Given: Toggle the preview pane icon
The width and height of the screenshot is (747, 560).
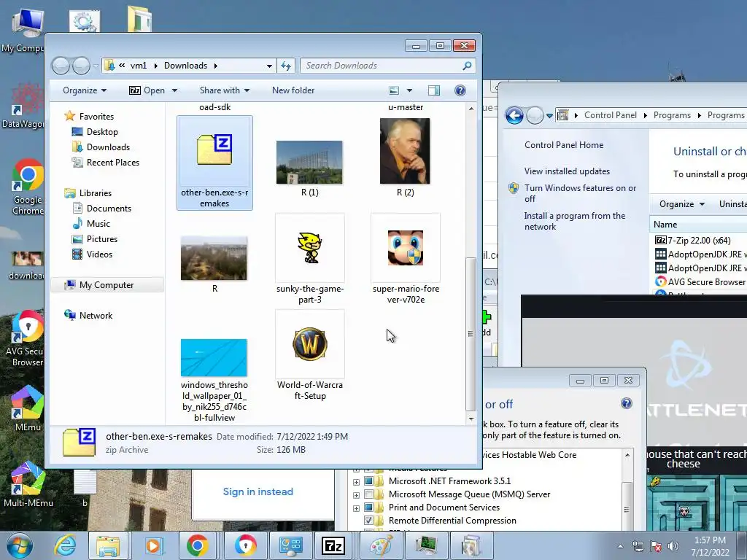Looking at the screenshot, I should pyautogui.click(x=434, y=90).
